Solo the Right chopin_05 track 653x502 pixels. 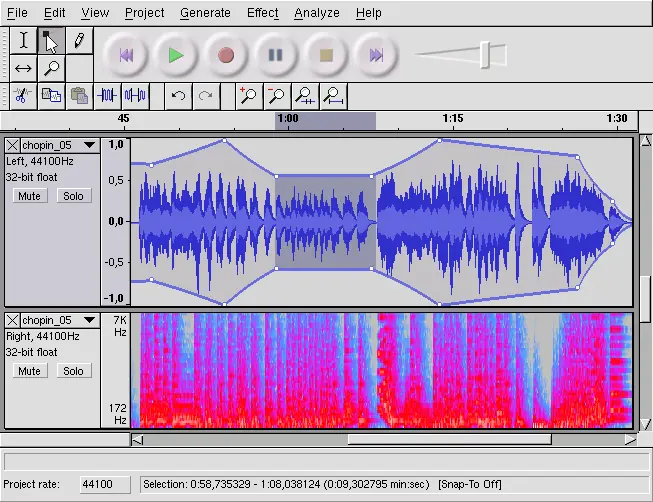point(73,371)
